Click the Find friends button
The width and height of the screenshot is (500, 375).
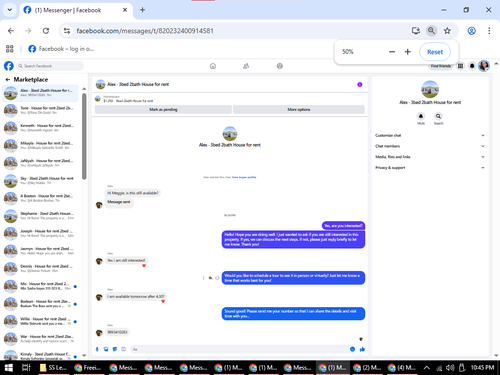point(441,66)
